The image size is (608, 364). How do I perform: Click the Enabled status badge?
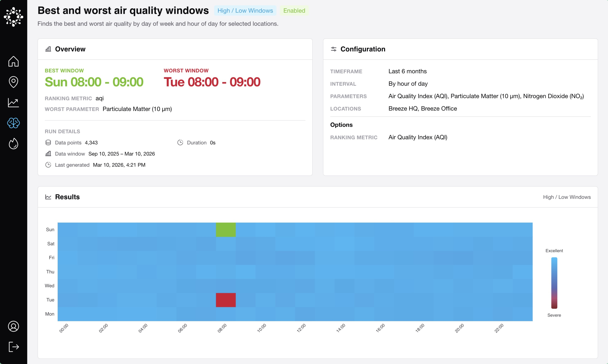point(294,10)
